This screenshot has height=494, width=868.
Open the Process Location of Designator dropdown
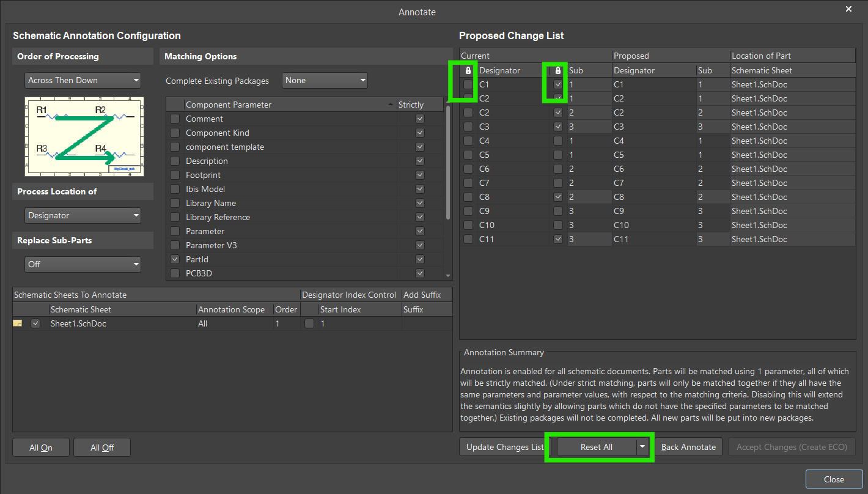coord(83,215)
